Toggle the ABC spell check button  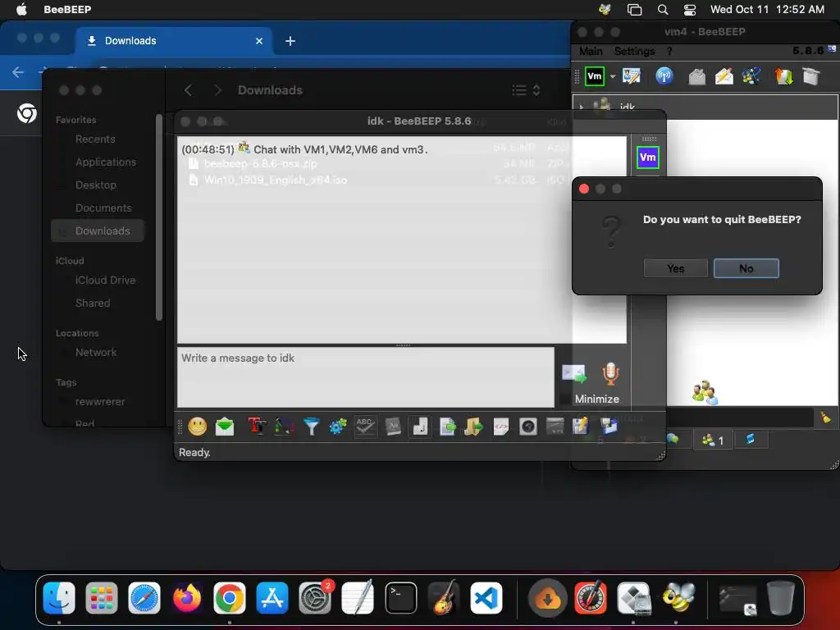click(x=365, y=427)
